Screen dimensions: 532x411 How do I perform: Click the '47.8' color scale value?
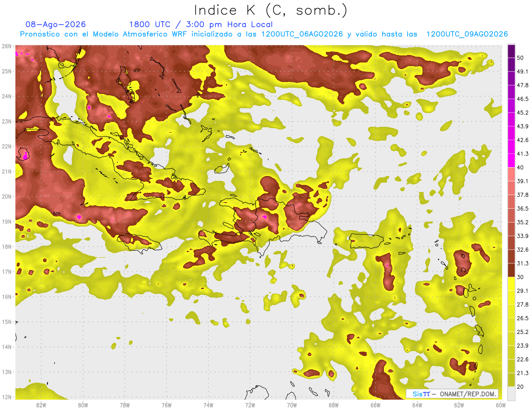click(522, 85)
